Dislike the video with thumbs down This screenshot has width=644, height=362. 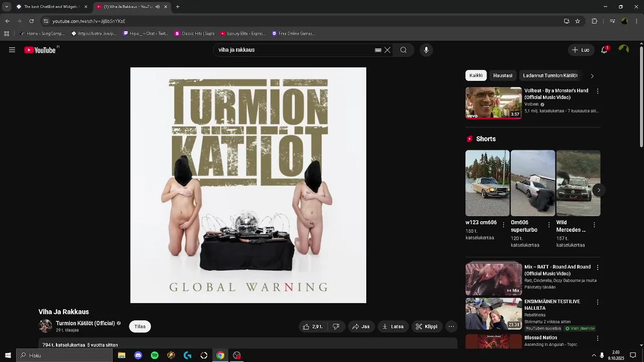(x=336, y=326)
